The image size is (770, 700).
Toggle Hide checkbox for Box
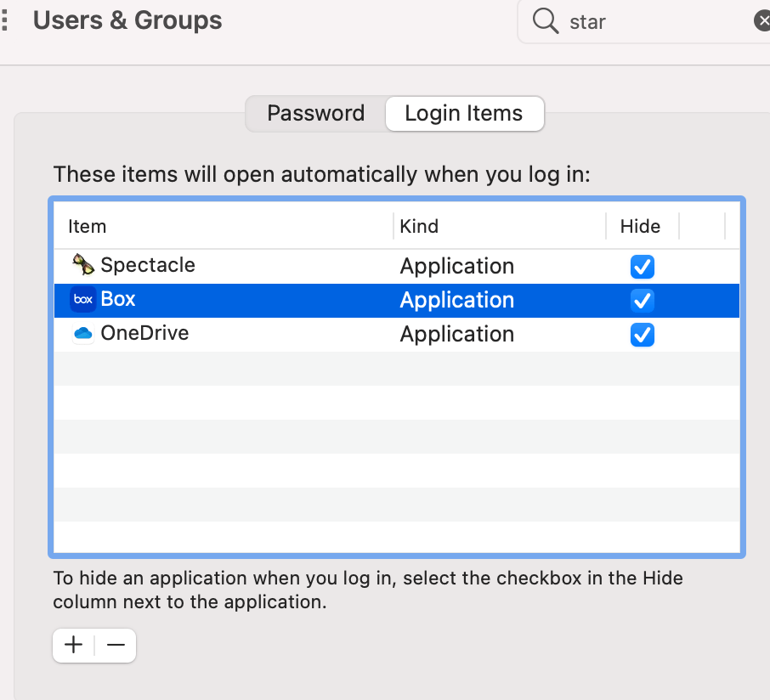(642, 301)
